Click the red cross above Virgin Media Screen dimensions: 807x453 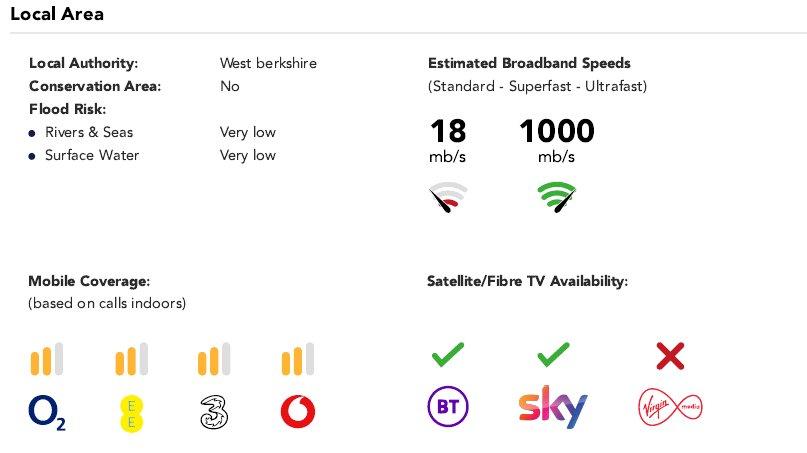[x=670, y=356]
